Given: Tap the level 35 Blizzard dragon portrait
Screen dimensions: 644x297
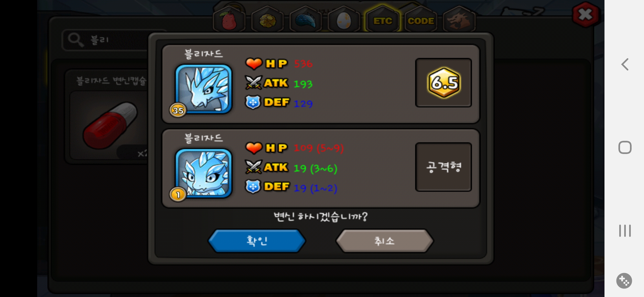Looking at the screenshot, I should (203, 89).
